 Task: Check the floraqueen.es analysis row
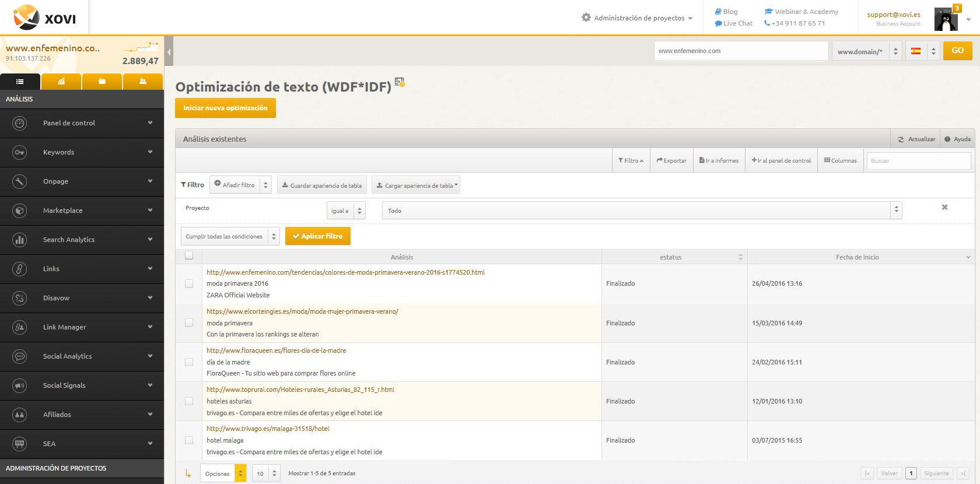189,362
